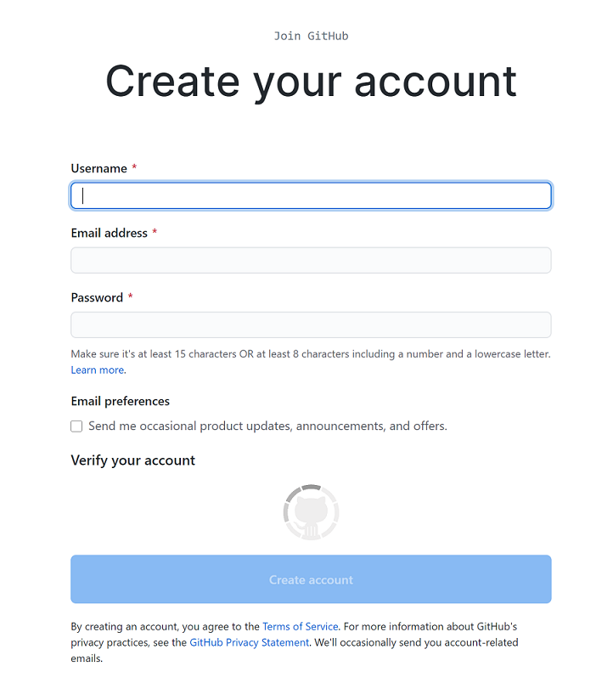The image size is (613, 700).
Task: Click the 'Join GitHub' text at top
Action: tap(311, 37)
